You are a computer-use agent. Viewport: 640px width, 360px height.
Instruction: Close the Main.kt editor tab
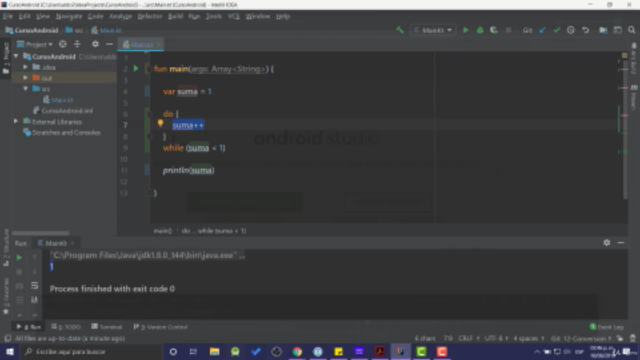158,44
